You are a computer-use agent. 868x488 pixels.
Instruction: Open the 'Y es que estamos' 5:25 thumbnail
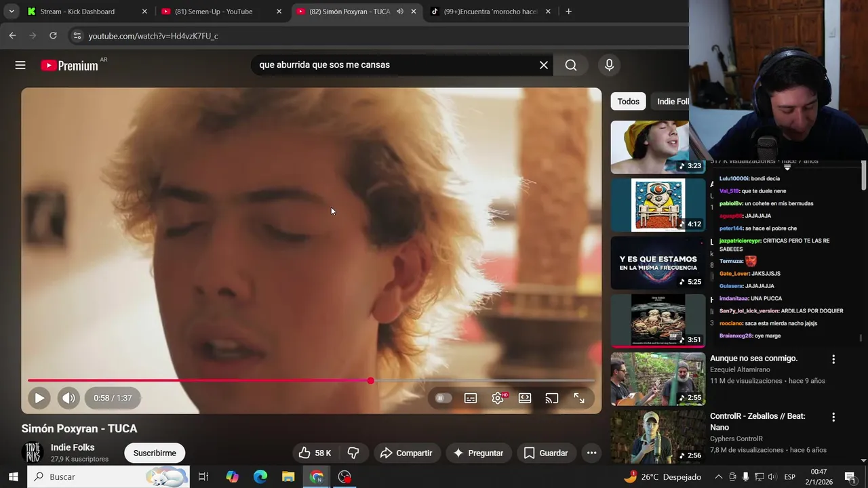658,263
